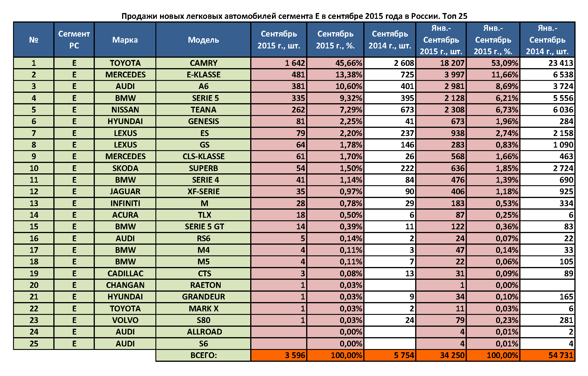The height and width of the screenshot is (376, 588).
Task: Select the 45,66% share cell
Action: pos(335,63)
